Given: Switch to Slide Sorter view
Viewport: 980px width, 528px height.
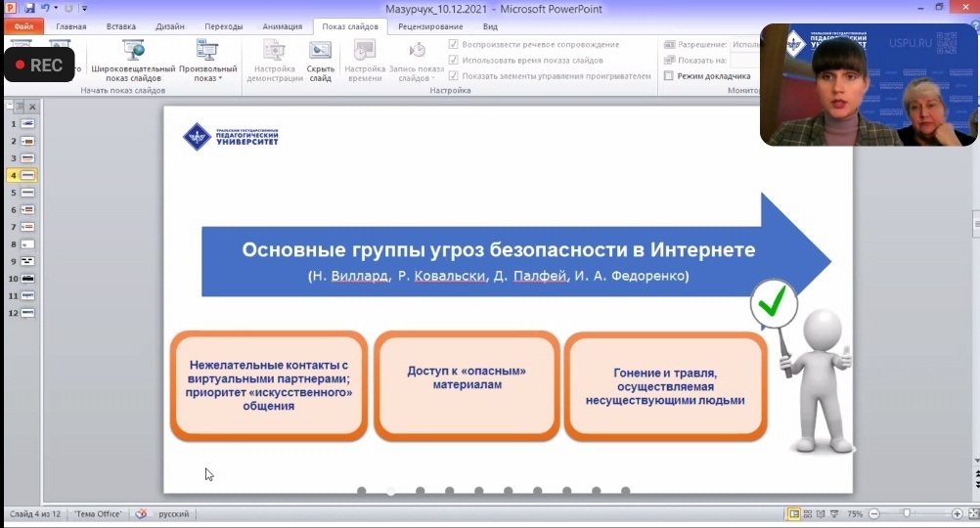Looking at the screenshot, I should point(808,514).
